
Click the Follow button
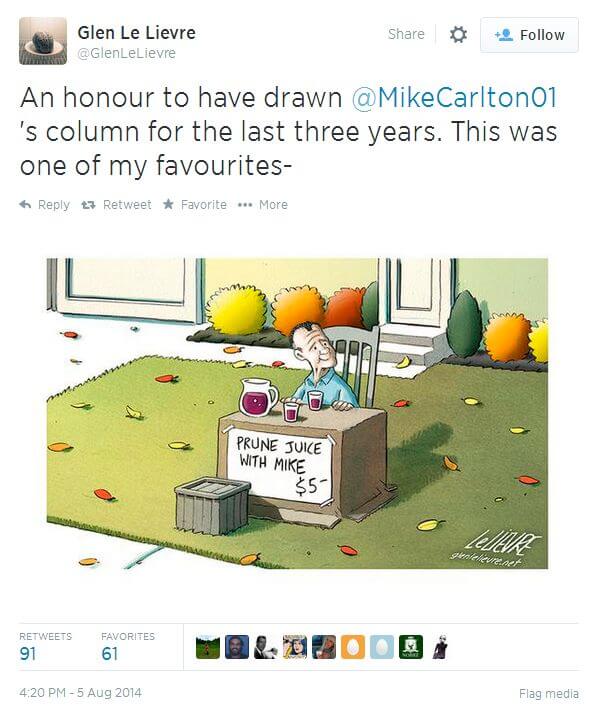tap(529, 35)
